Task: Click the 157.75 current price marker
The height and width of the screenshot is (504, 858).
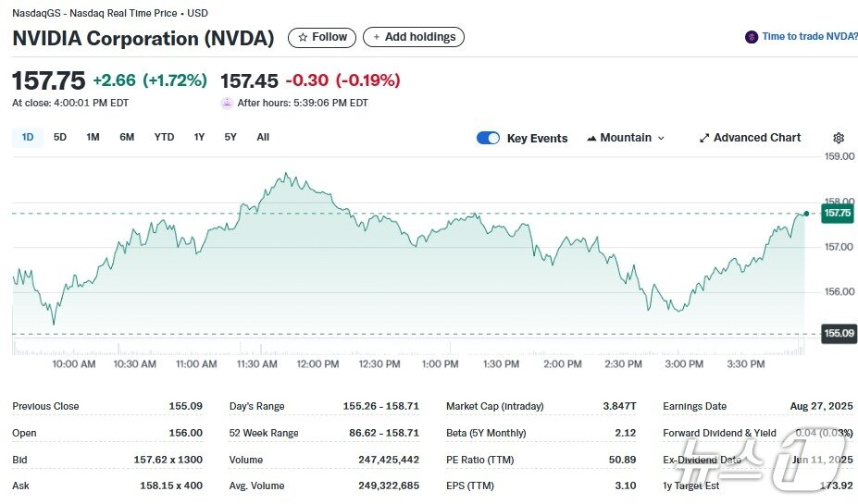Action: [x=837, y=214]
